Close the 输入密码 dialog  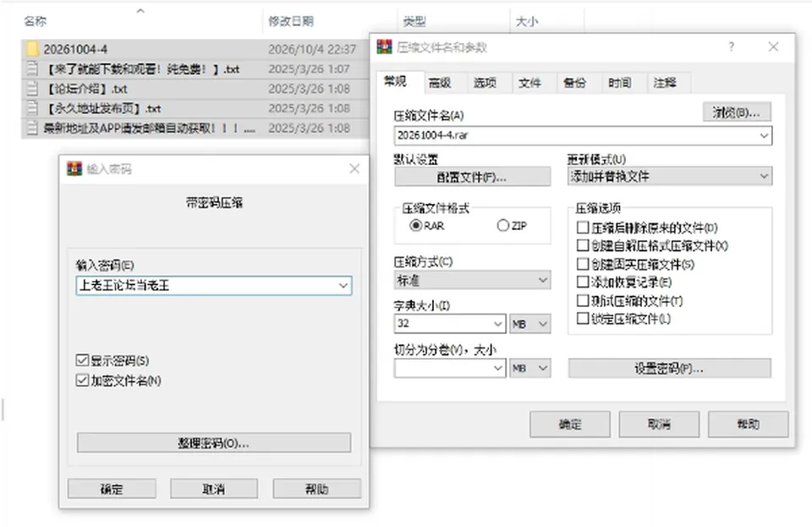coord(354,169)
